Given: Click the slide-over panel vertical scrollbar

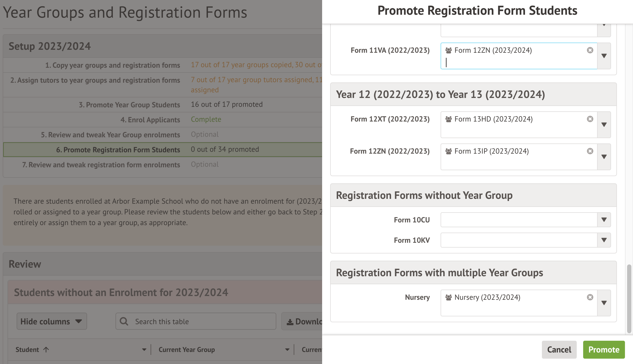Looking at the screenshot, I should point(629,298).
